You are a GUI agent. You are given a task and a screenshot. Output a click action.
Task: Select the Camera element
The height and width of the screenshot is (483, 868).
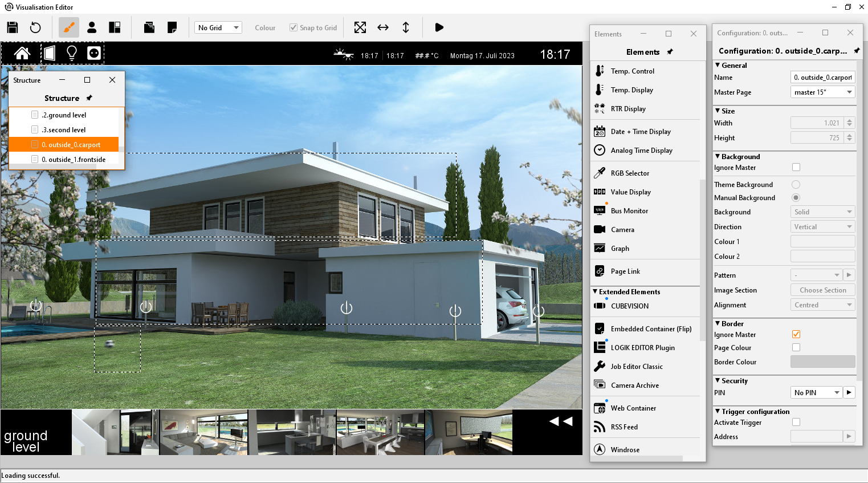pos(622,230)
